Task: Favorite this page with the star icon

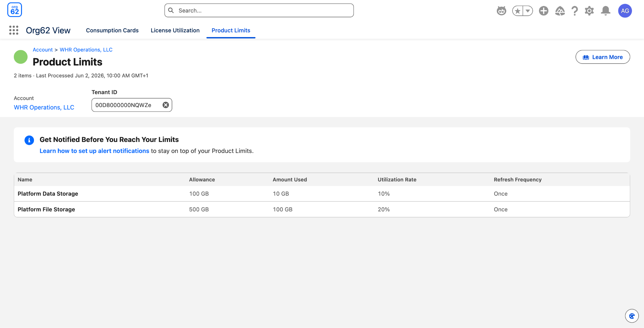Action: (518, 11)
